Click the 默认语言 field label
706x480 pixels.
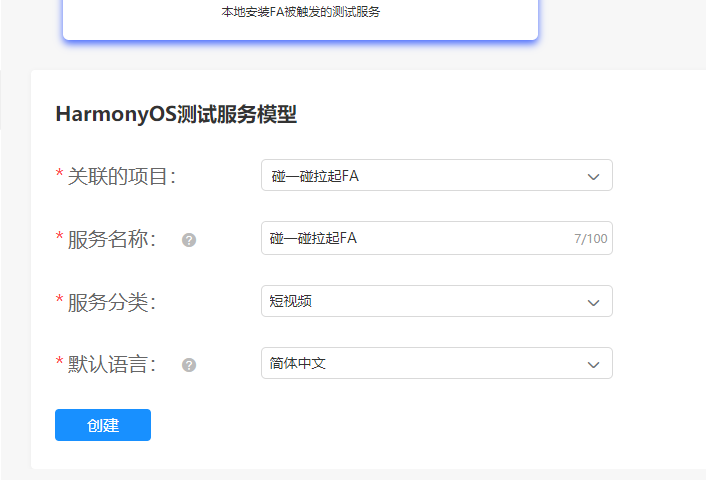click(112, 365)
